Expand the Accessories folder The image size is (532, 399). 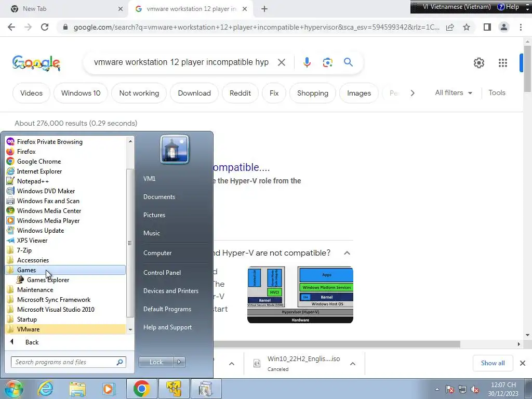point(33,260)
